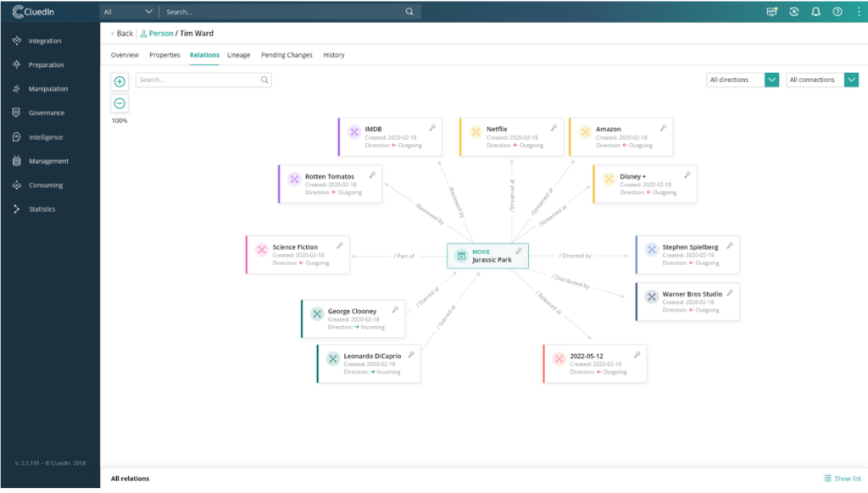This screenshot has height=493, width=868.
Task: Click the pin icon on Amazon card
Action: tap(663, 128)
